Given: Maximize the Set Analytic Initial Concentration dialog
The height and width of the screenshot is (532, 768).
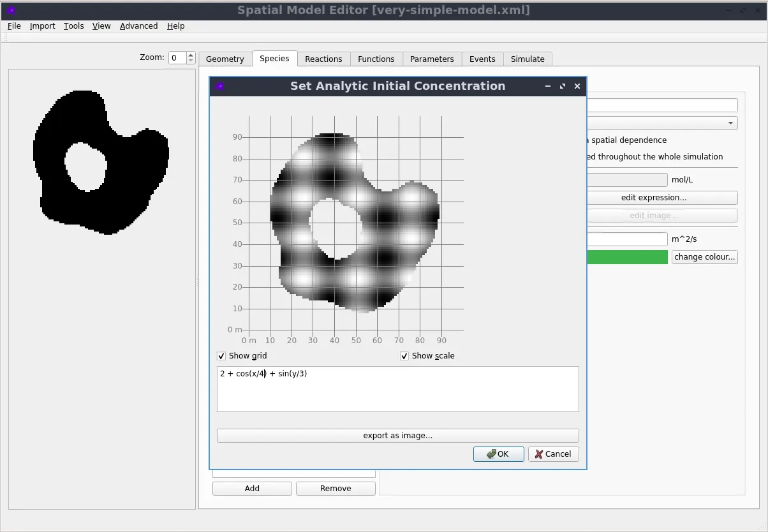Looking at the screenshot, I should click(563, 86).
